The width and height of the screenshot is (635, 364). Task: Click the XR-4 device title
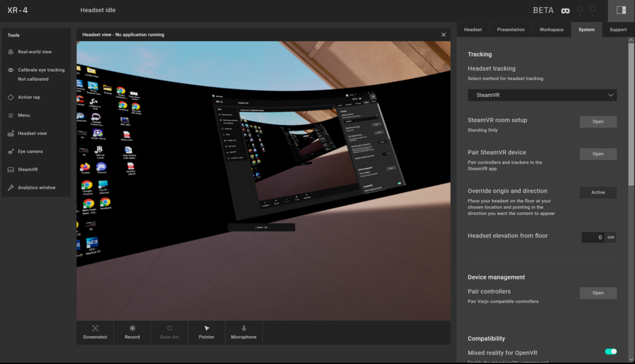click(17, 10)
